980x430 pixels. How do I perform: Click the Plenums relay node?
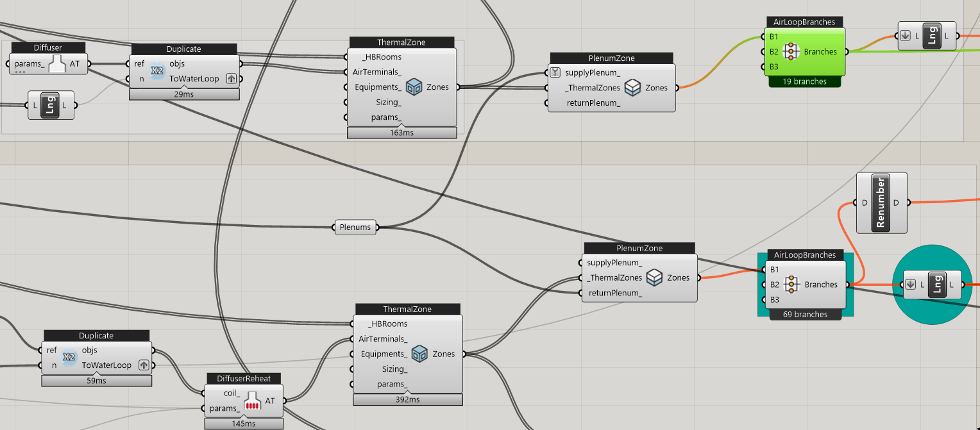[x=357, y=227]
